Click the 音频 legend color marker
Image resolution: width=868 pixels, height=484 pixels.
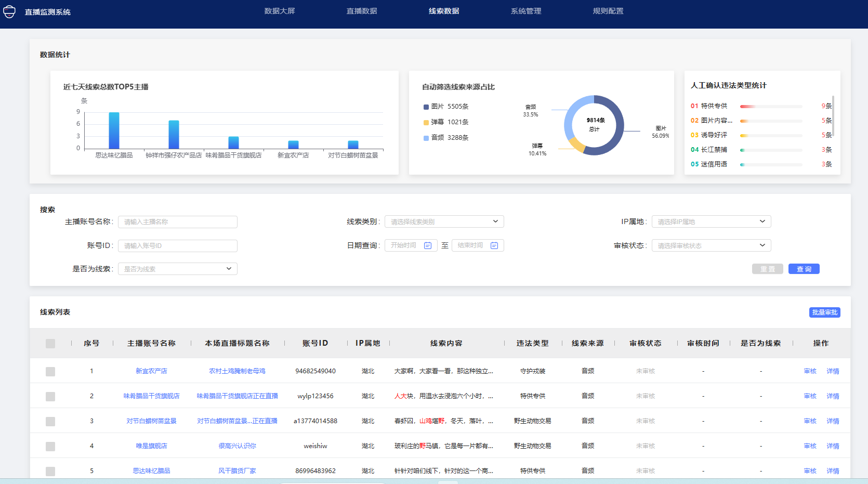[x=426, y=138]
